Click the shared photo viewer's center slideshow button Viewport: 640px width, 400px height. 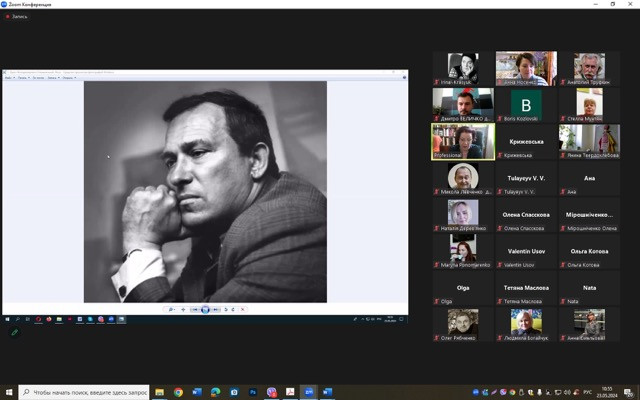(206, 310)
